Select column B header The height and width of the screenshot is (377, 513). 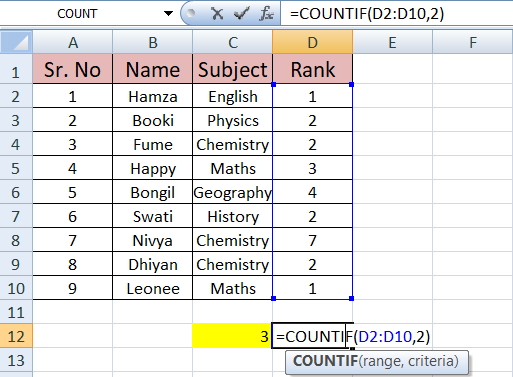click(x=153, y=42)
